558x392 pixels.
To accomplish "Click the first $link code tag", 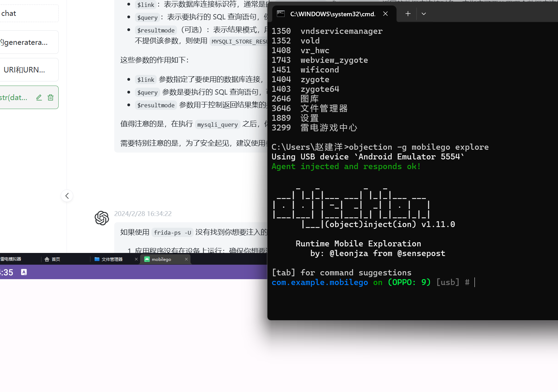I will pyautogui.click(x=146, y=5).
